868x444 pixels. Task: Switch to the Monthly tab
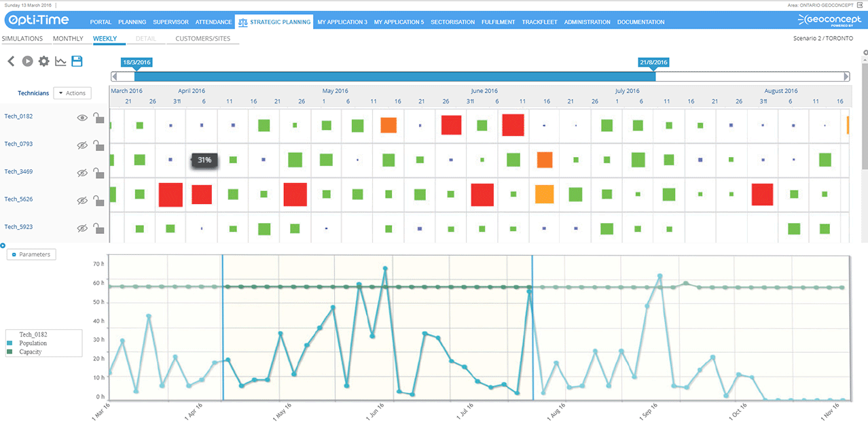pos(68,39)
